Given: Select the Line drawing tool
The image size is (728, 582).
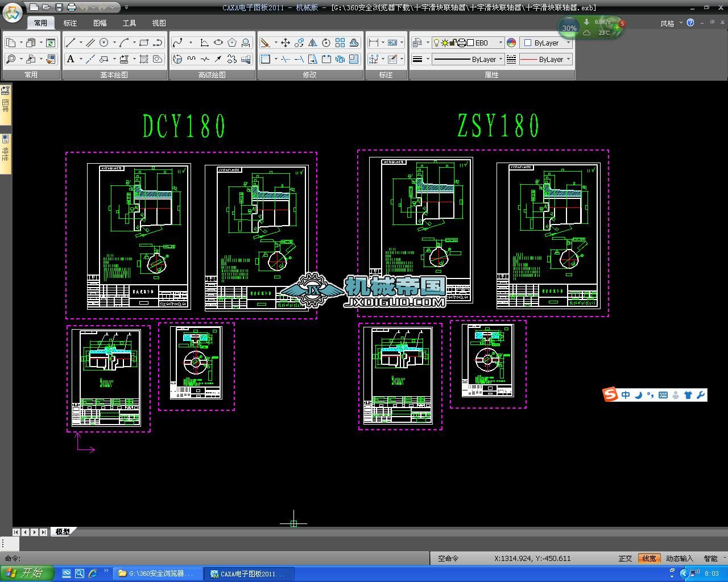Looking at the screenshot, I should tap(71, 43).
